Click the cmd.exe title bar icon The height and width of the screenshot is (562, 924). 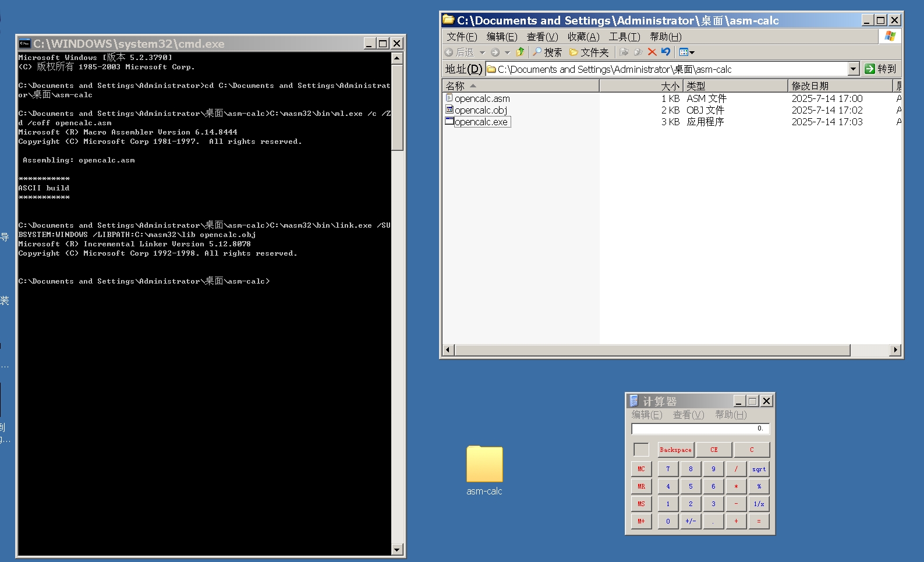click(x=24, y=43)
